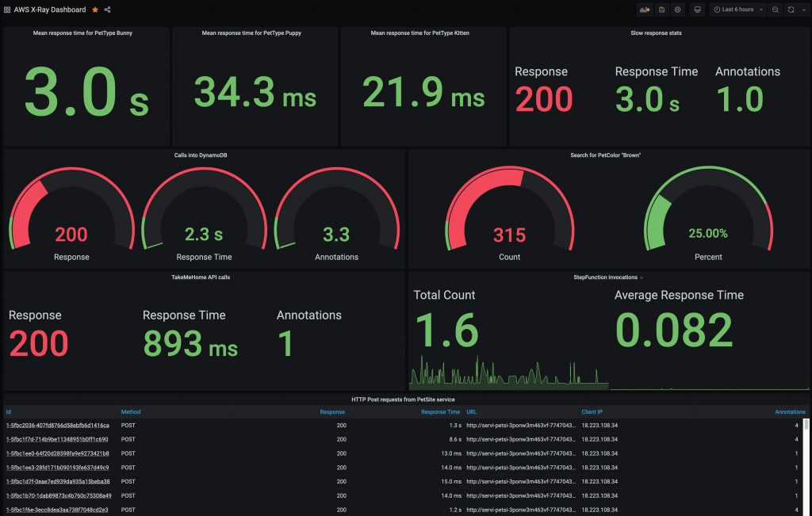812x516 pixels.
Task: Click the 1.2 s response time cell
Action: point(456,510)
